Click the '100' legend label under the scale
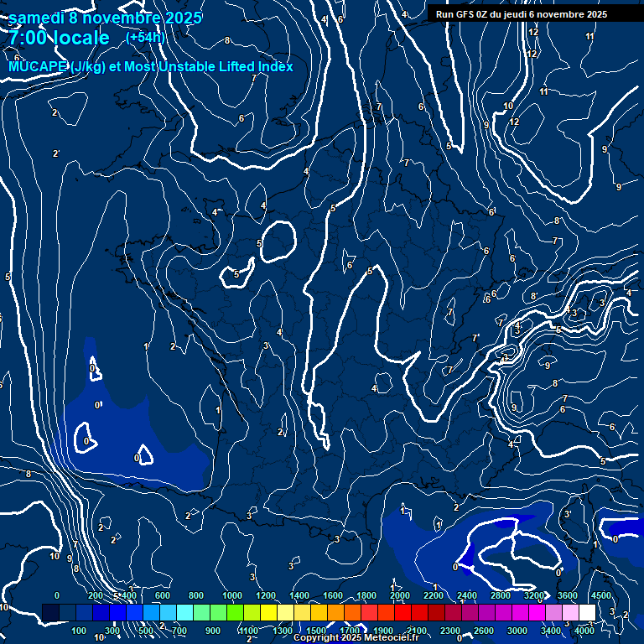The image size is (644, 644). click(x=79, y=631)
